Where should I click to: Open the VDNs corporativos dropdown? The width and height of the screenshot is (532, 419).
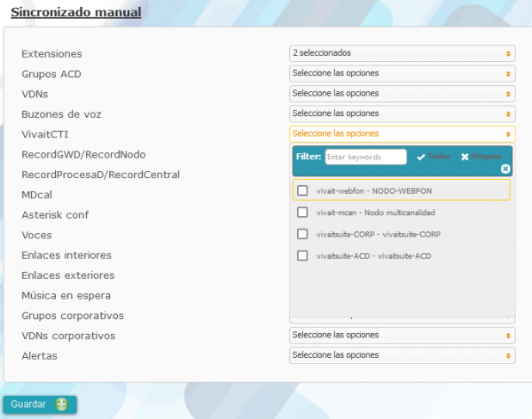point(402,335)
